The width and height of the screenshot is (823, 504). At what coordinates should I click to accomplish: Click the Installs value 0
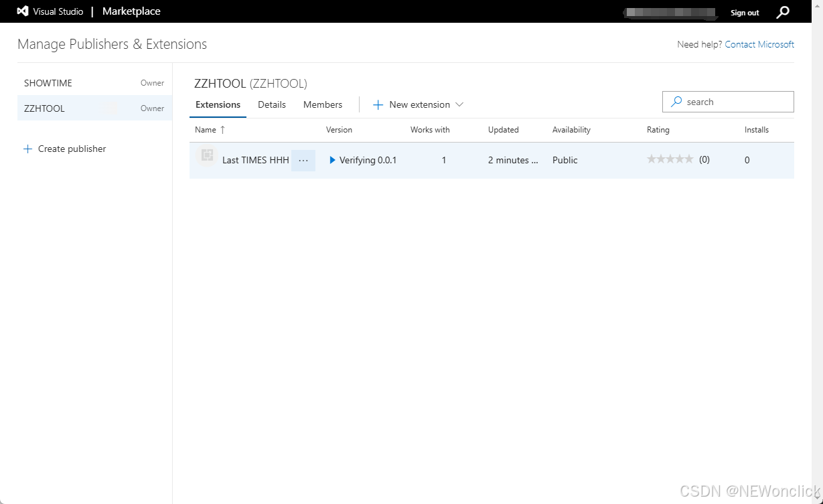coord(747,160)
